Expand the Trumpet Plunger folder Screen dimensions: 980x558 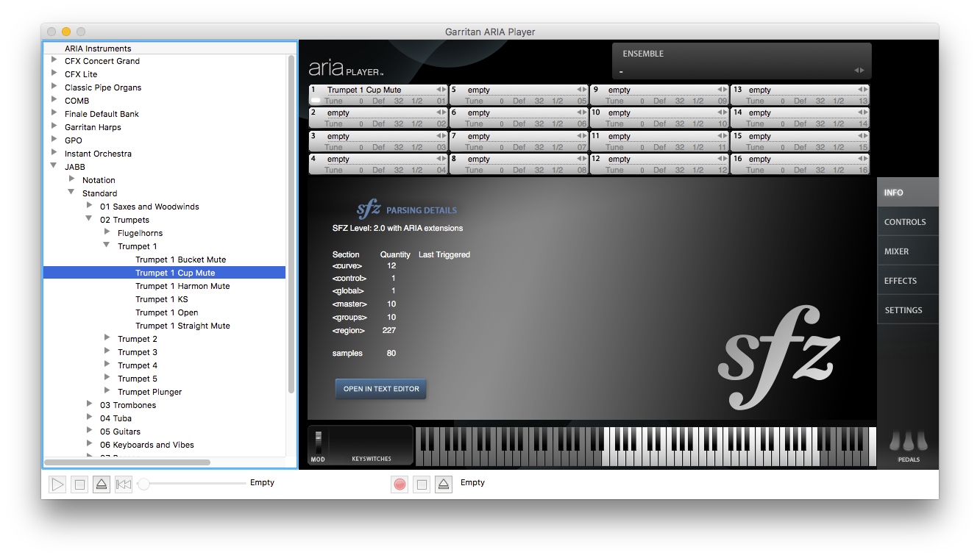click(x=107, y=391)
